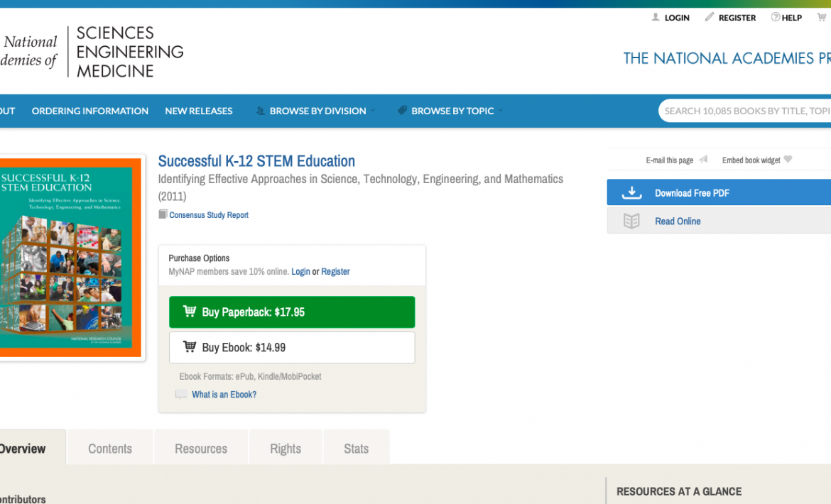The width and height of the screenshot is (831, 504).
Task: Open the Successful K-12 STEM Education title link
Action: tap(256, 161)
